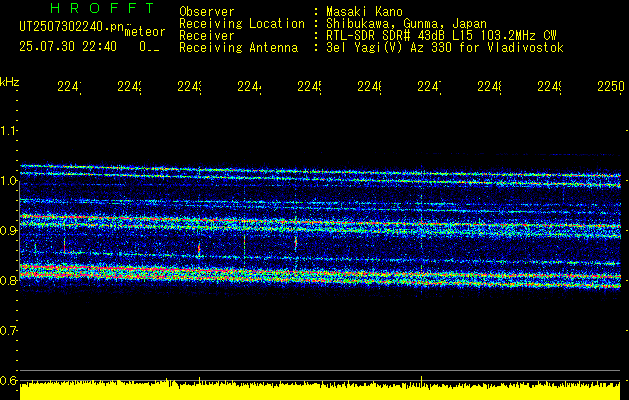Image resolution: width=629 pixels, height=400 pixels.
Task: Click the 0.7 frequency axis label
Action: click(8, 331)
